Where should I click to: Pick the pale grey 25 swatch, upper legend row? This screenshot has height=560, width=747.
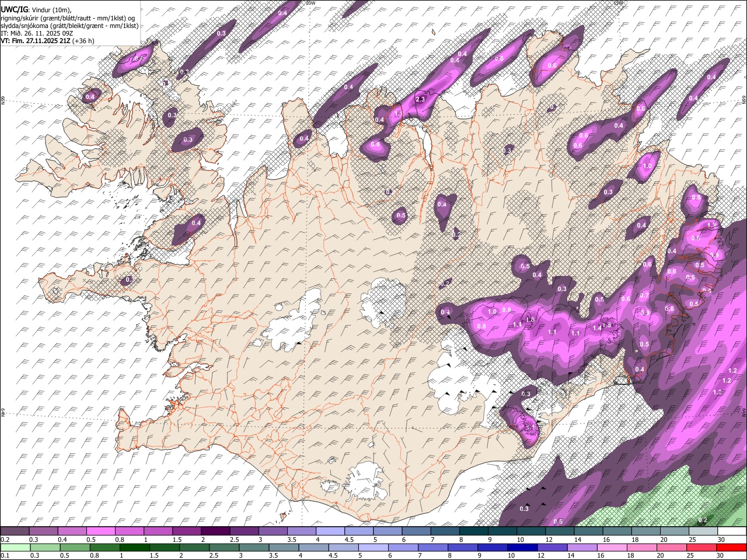click(703, 531)
